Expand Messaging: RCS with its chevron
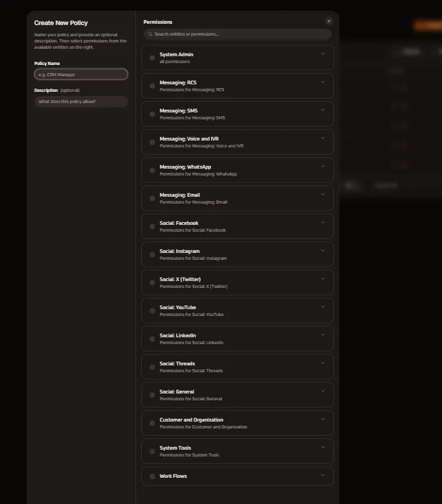442x504 pixels. [323, 82]
